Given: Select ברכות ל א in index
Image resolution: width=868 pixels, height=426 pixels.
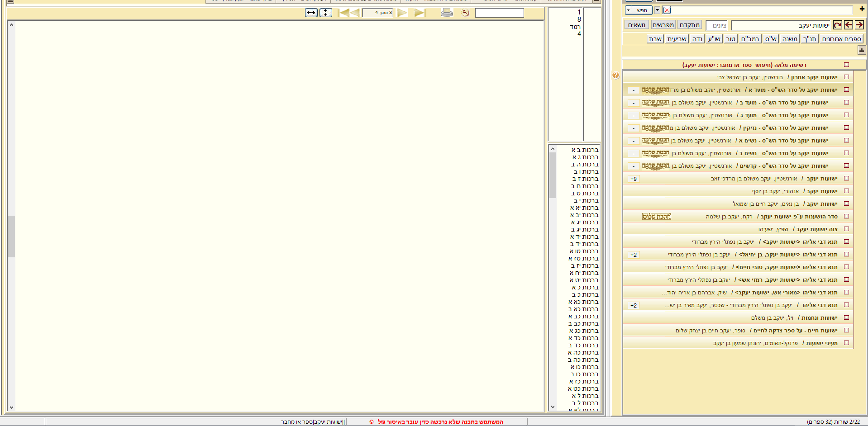Looking at the screenshot, I should (585, 396).
